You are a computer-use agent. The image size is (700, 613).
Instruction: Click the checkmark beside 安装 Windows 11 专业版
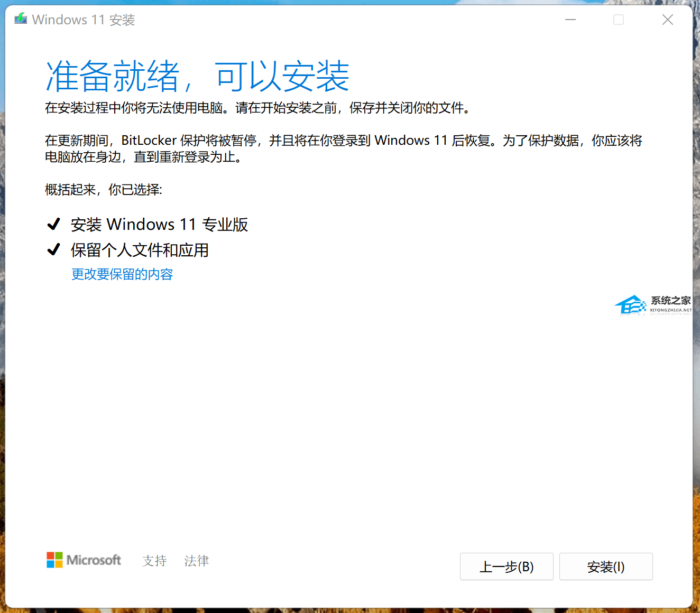click(x=54, y=224)
